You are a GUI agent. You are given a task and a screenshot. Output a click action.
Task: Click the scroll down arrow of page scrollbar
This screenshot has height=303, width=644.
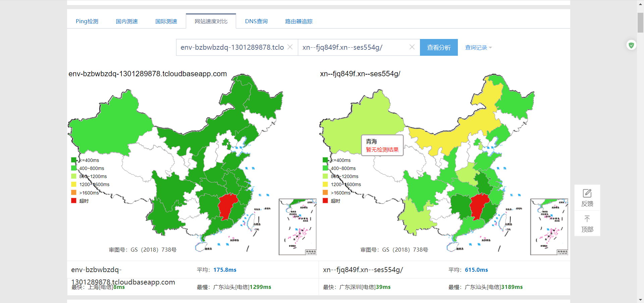640,300
